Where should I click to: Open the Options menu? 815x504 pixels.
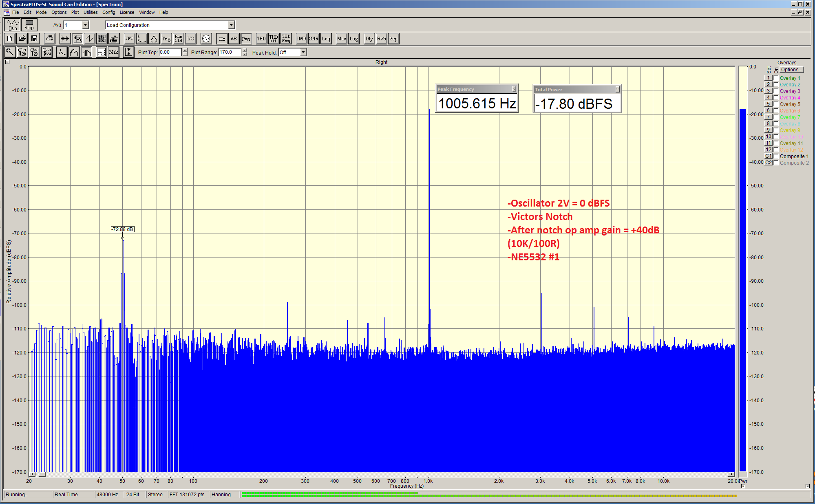pyautogui.click(x=59, y=12)
